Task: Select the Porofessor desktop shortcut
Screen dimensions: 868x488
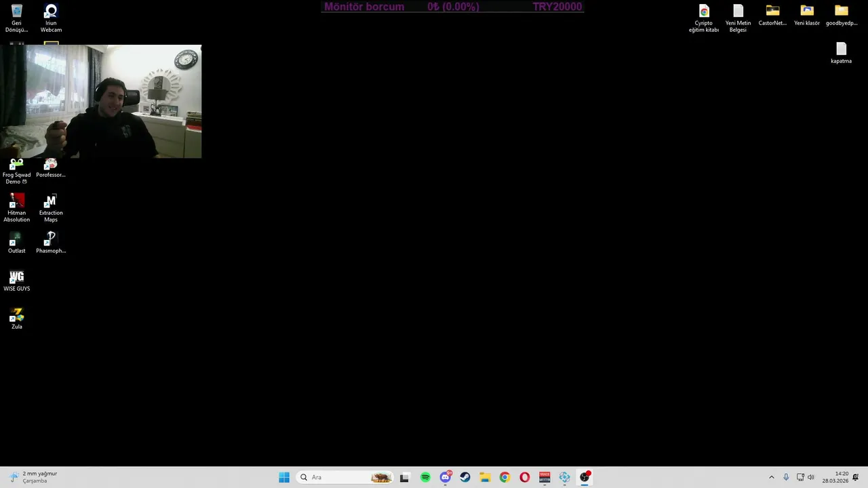Action: pyautogui.click(x=51, y=169)
